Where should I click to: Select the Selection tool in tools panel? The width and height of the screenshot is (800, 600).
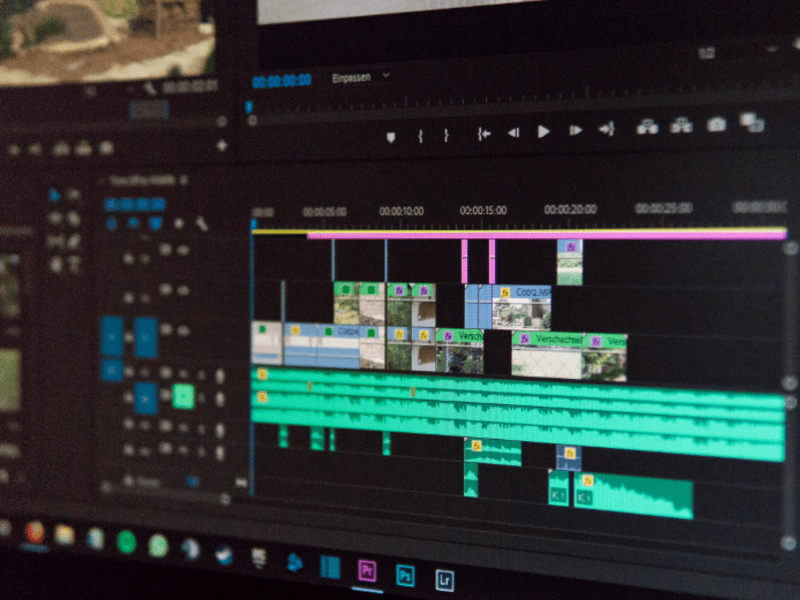click(55, 195)
